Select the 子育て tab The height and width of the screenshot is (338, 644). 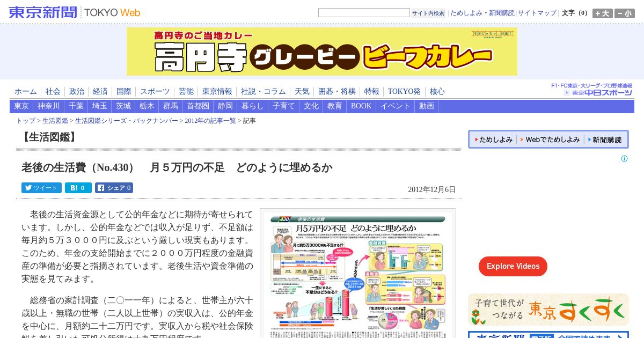[x=284, y=106]
